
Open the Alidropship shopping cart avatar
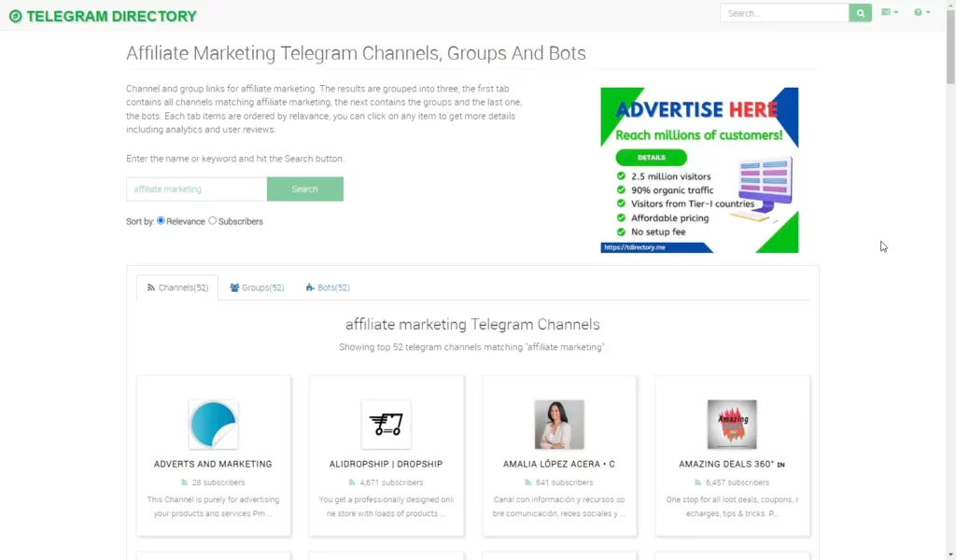click(x=386, y=424)
